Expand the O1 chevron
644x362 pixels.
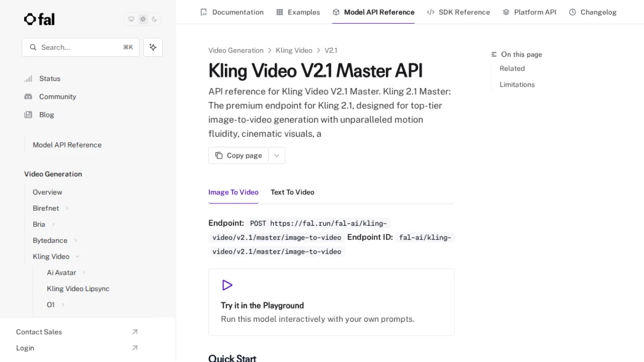point(63,305)
